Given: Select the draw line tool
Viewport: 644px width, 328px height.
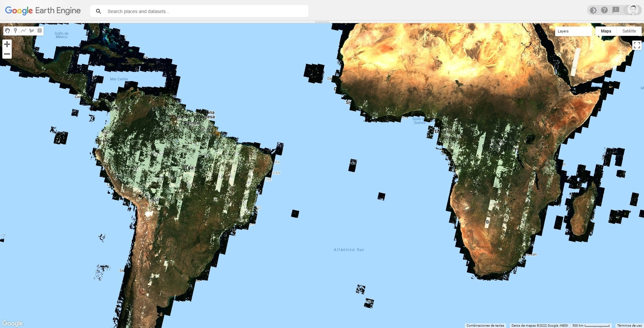Looking at the screenshot, I should (x=23, y=31).
